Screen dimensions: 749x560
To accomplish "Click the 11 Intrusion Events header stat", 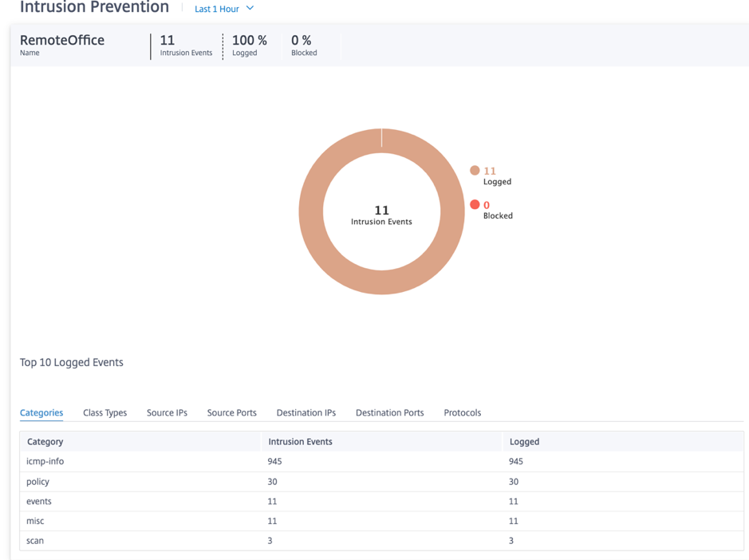I will click(186, 45).
